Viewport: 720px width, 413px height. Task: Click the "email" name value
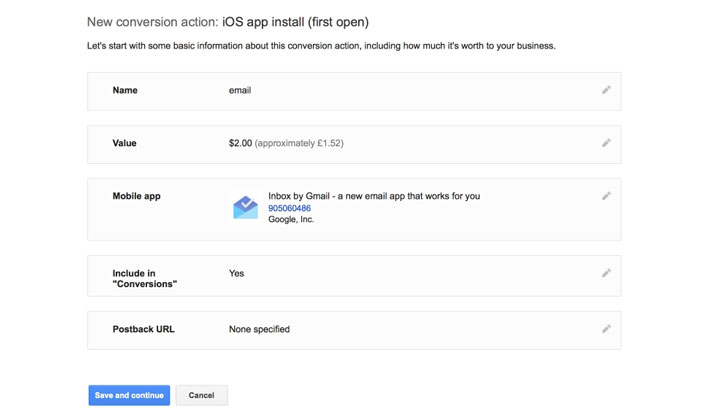click(240, 90)
